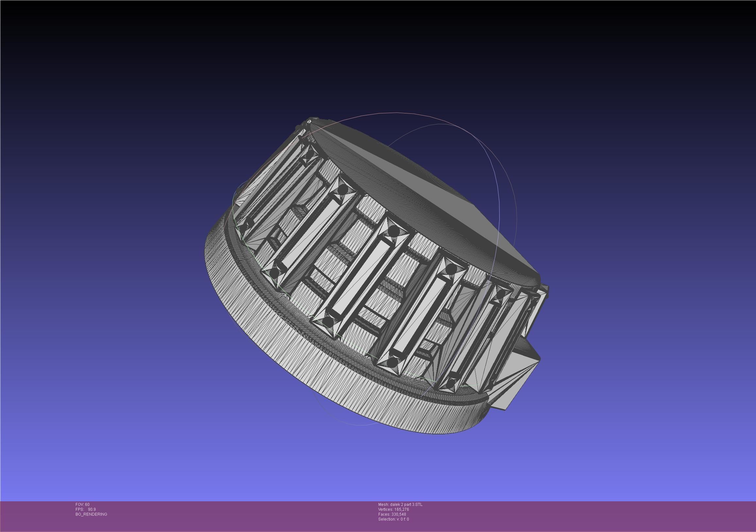Click the "BO_RENDERING" status text

(91, 514)
